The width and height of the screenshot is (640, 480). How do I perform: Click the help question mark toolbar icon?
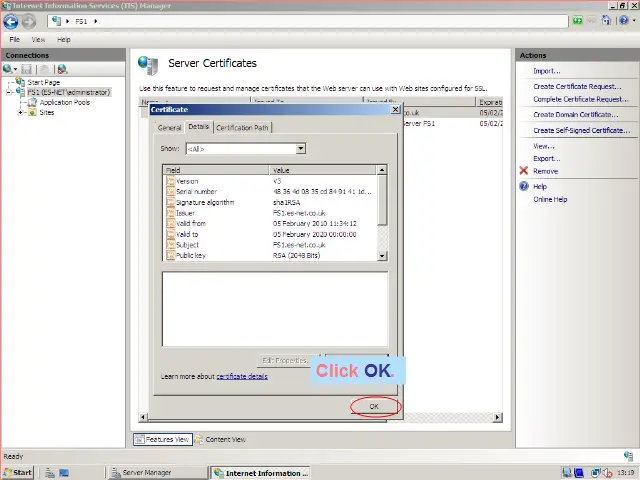[x=623, y=20]
